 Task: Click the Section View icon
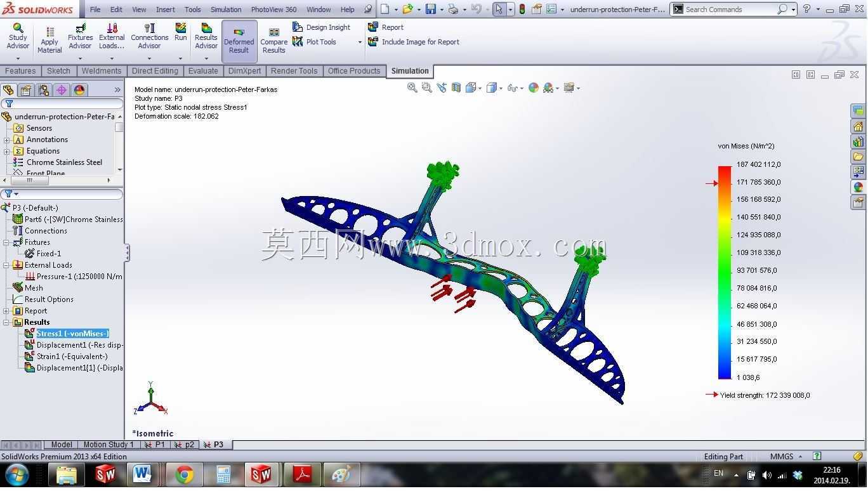pos(456,88)
